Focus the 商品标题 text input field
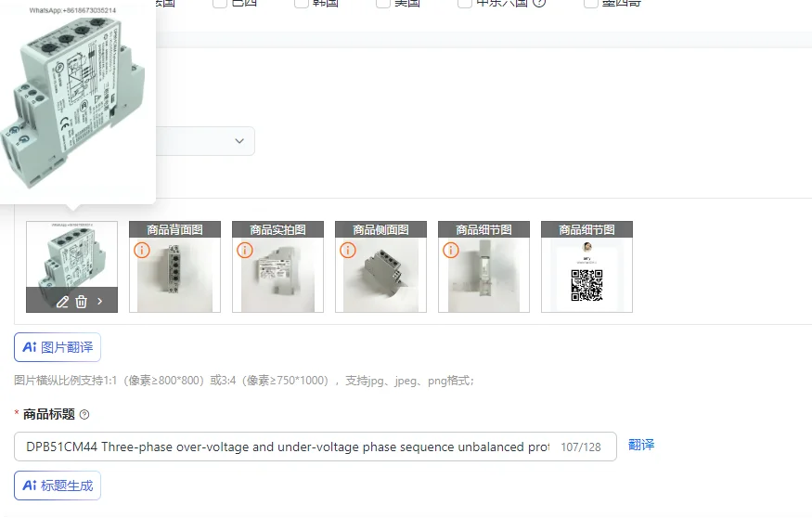The image size is (812, 518). pos(316,447)
